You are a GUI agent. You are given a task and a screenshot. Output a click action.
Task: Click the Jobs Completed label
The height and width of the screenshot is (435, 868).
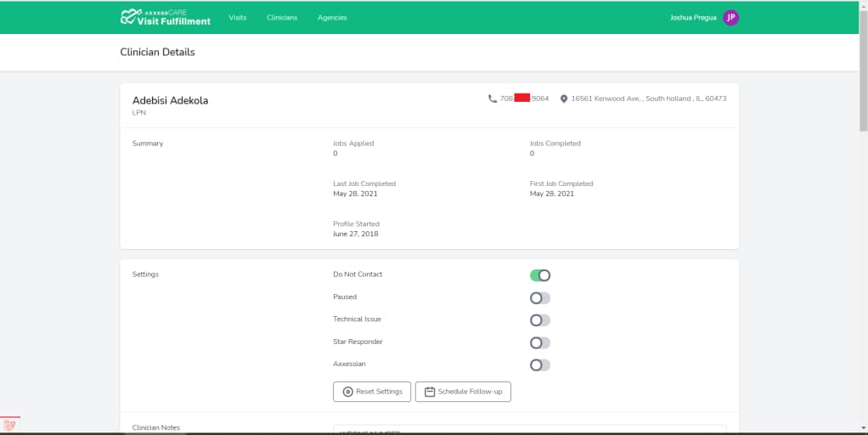point(555,144)
